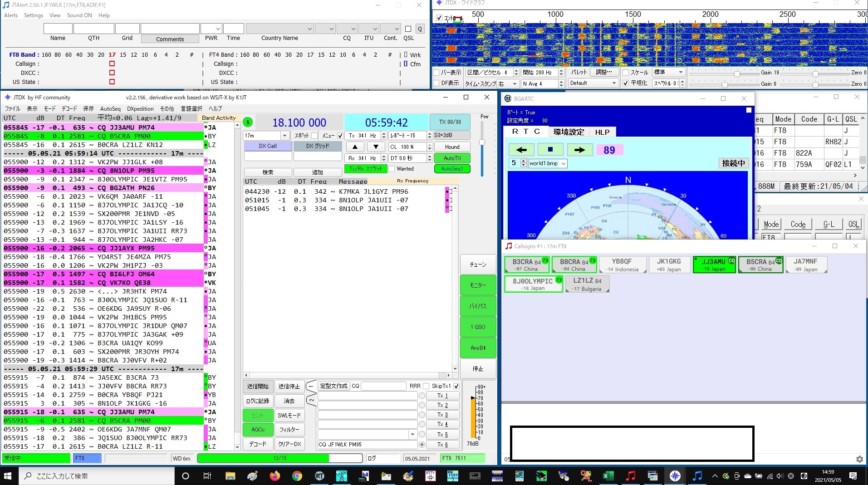Viewport: 868px width, 485px height.
Task: Enable the Wanted checkbox
Action: click(x=392, y=169)
